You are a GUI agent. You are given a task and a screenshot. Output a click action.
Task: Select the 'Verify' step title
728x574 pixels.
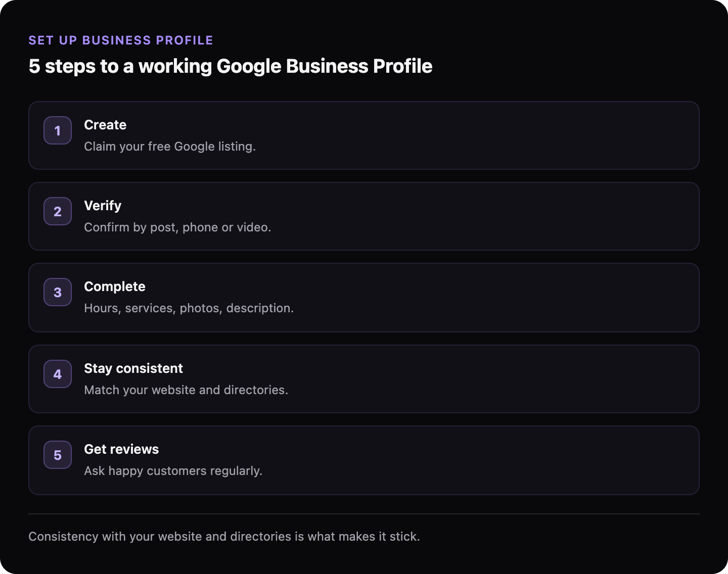[x=103, y=206]
